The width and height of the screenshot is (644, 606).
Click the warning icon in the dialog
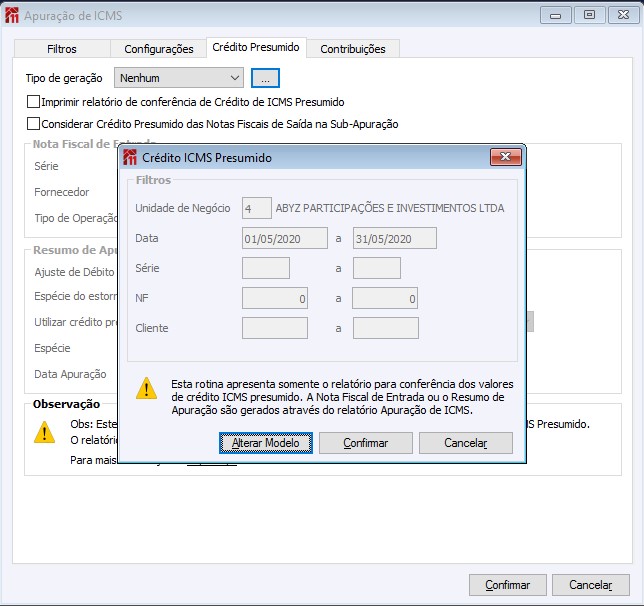coord(146,388)
